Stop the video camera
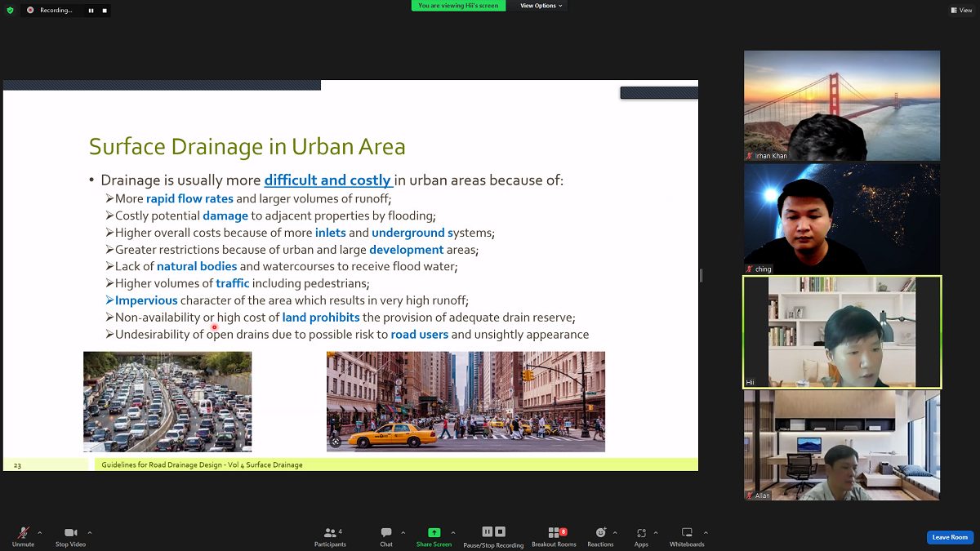Viewport: 980px width, 551px height. coord(70,536)
